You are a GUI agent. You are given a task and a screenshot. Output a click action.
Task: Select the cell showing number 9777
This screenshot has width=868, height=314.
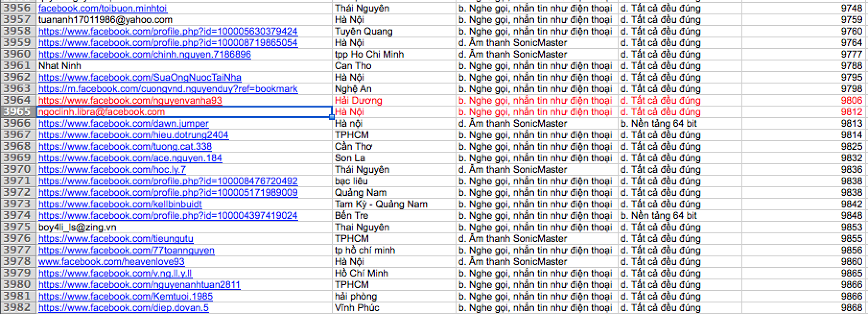851,54
